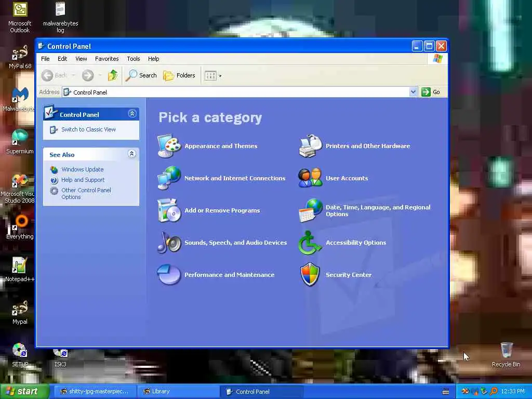Screen dimensions: 532x399
Task: Select the ISK3 desktop icon
Action: pos(60,358)
